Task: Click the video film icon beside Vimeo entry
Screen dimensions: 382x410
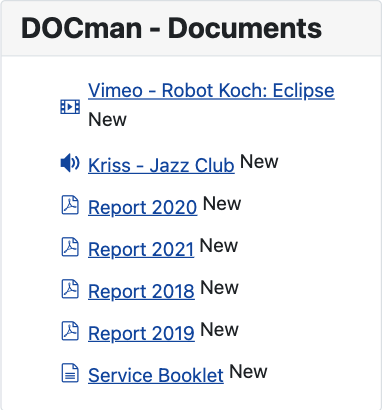Action: 70,107
